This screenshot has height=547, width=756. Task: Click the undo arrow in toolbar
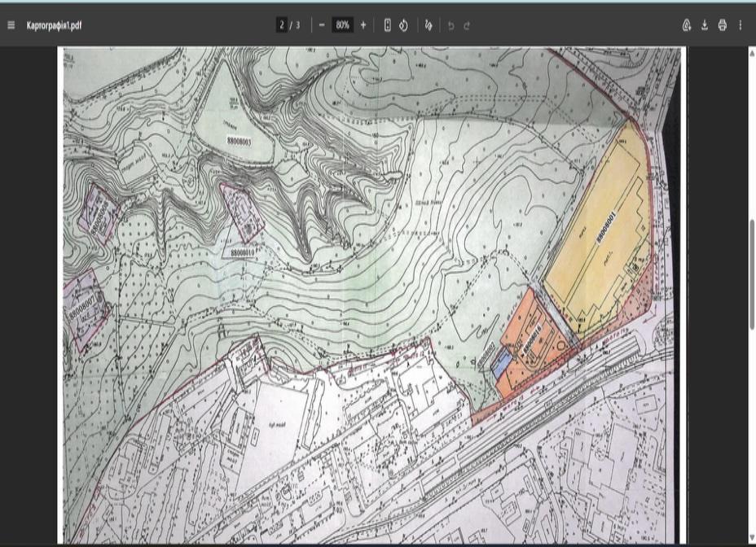(x=451, y=25)
